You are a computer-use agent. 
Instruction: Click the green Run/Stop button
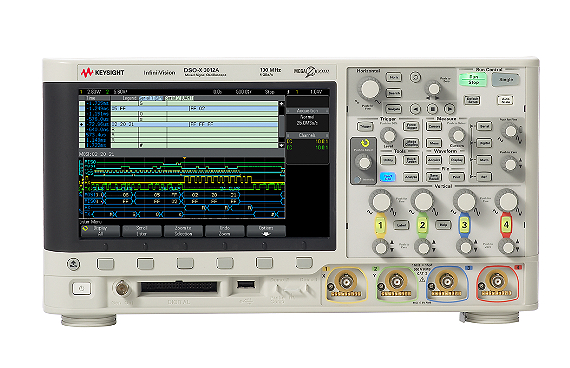(473, 80)
